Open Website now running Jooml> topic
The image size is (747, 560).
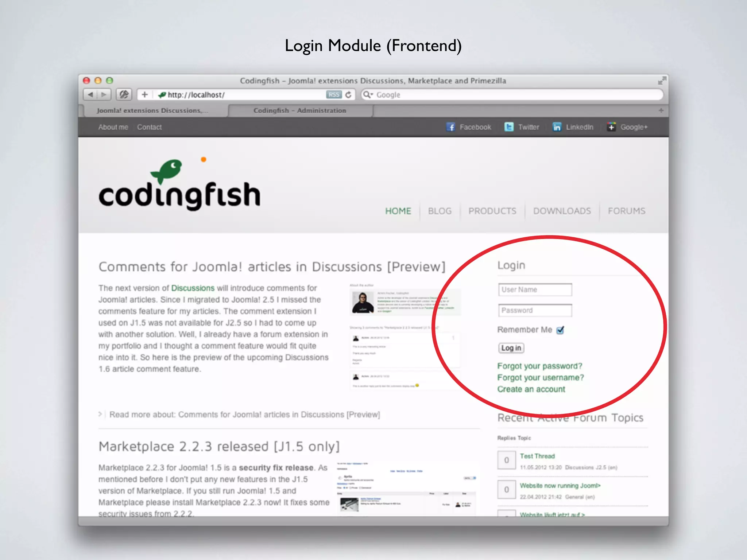560,486
